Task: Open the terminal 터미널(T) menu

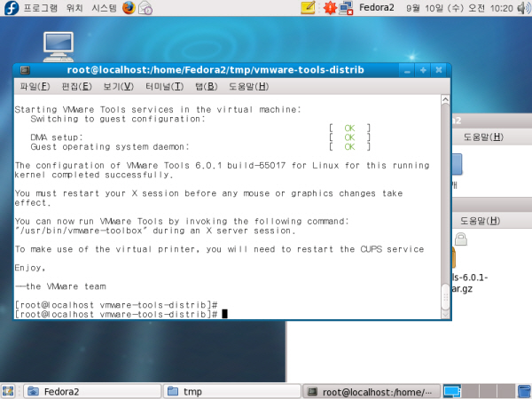Action: [165, 87]
